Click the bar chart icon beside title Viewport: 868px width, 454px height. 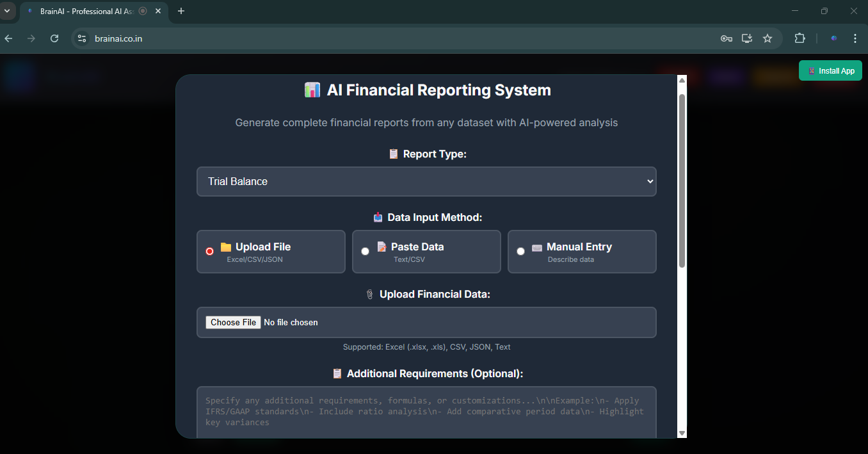coord(312,90)
